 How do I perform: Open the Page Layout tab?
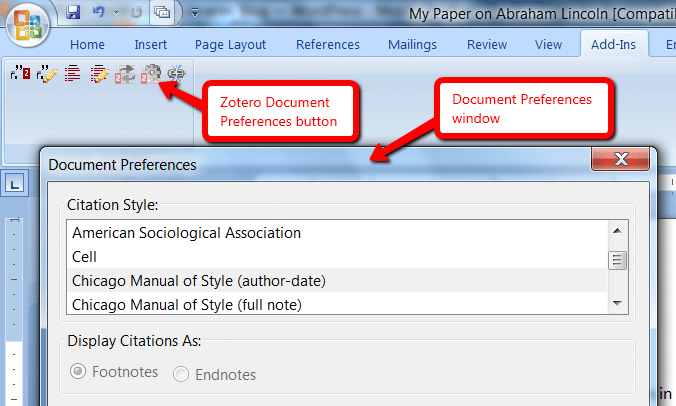230,45
